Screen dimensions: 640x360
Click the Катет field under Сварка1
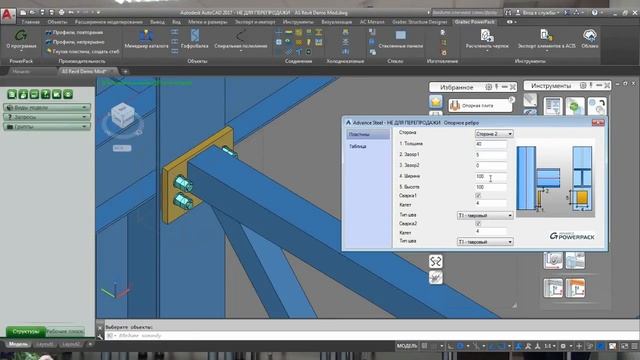click(x=491, y=203)
